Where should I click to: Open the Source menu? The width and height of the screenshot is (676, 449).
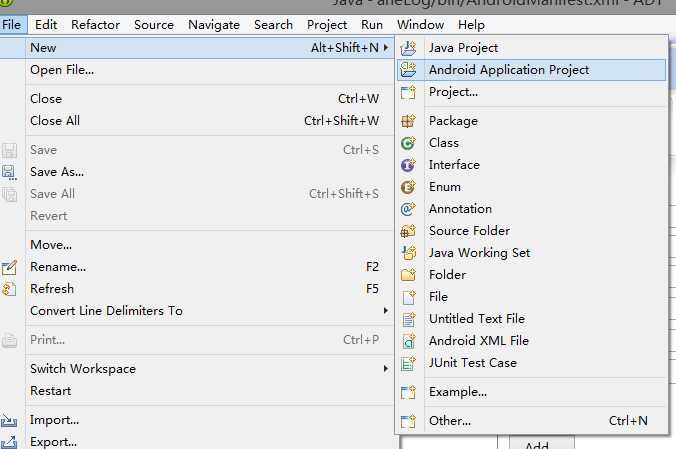click(154, 25)
